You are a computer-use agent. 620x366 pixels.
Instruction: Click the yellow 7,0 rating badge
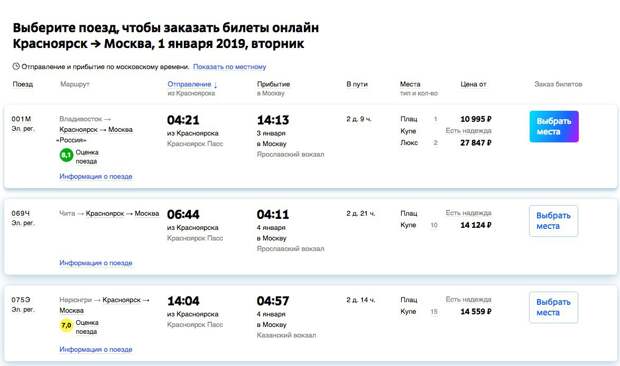pyautogui.click(x=66, y=325)
